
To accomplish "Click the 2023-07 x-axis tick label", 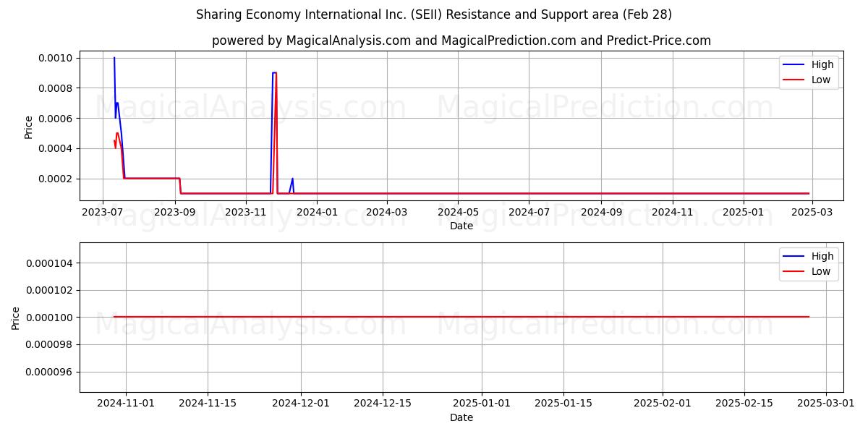I will [x=102, y=212].
